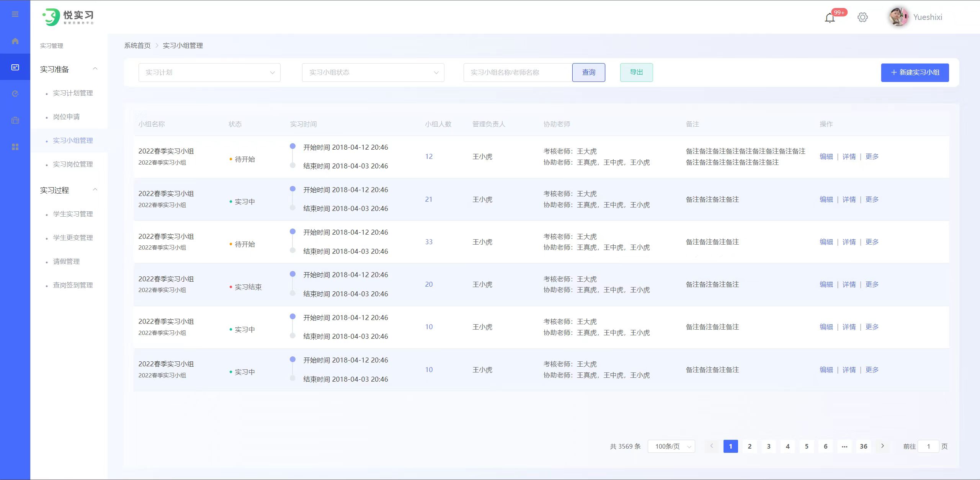This screenshot has width=980, height=480.
Task: Click group member count 21
Action: click(429, 199)
